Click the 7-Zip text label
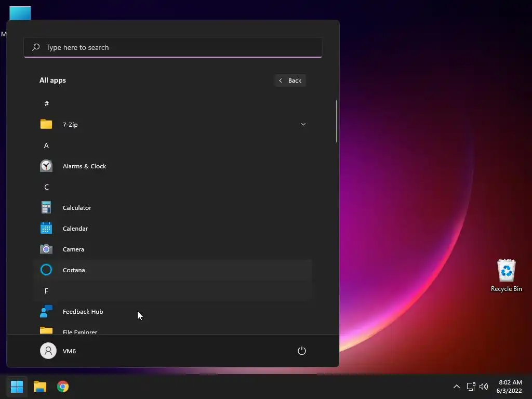The width and height of the screenshot is (532, 399). pyautogui.click(x=70, y=125)
